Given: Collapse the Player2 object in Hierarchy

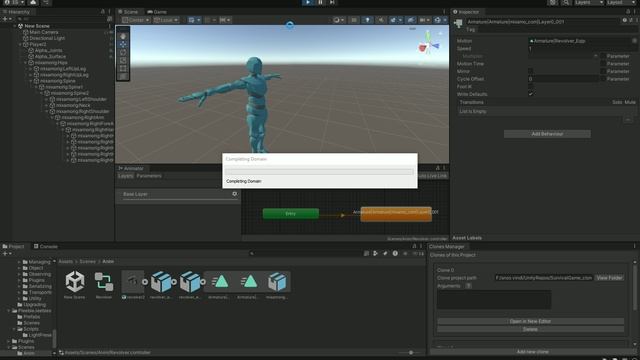Looking at the screenshot, I should pos(20,44).
